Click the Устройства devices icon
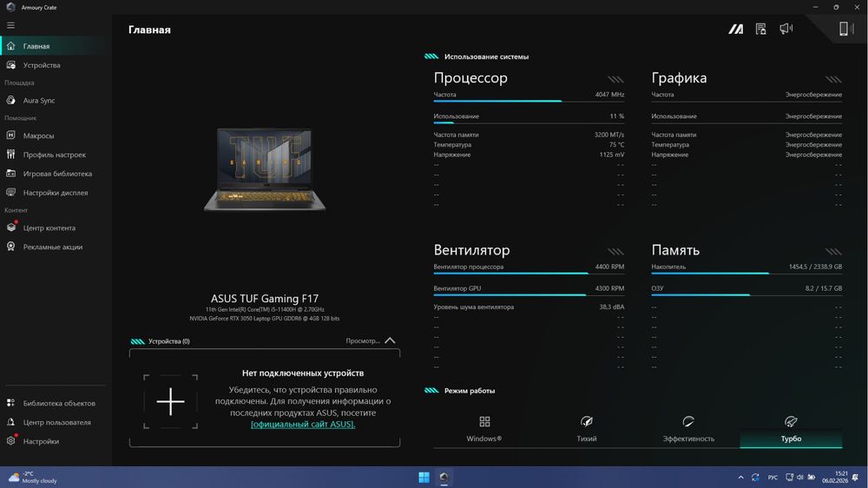This screenshot has height=488, width=868. (10, 65)
